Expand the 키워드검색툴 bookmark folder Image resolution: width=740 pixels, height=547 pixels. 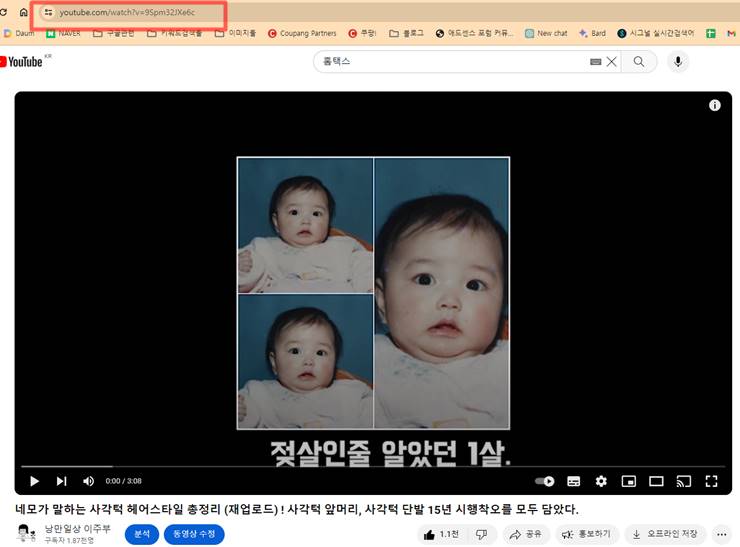pos(175,33)
